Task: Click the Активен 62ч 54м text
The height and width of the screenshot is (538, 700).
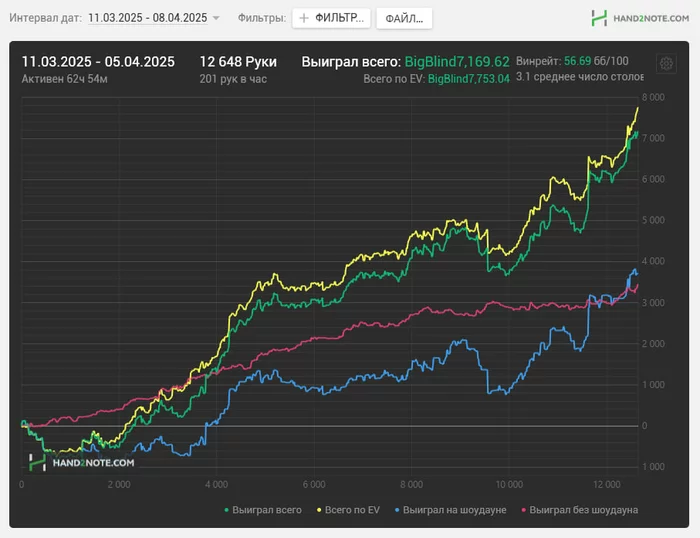Action: 65,79
